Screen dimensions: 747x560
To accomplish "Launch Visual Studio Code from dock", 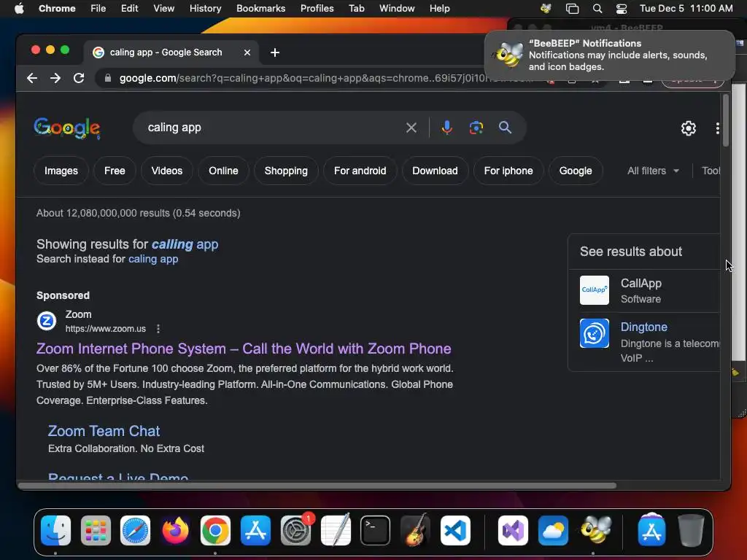I will tap(455, 531).
